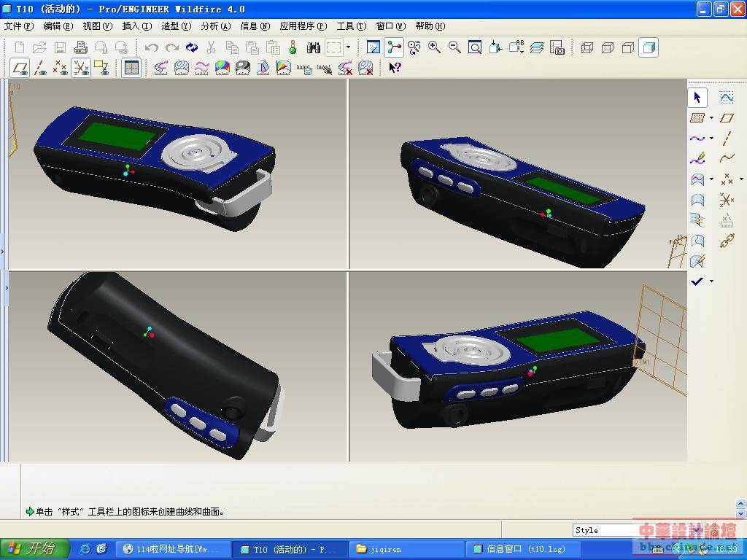Click the Create Curve wavy line tool
The image size is (747, 560).
point(697,138)
